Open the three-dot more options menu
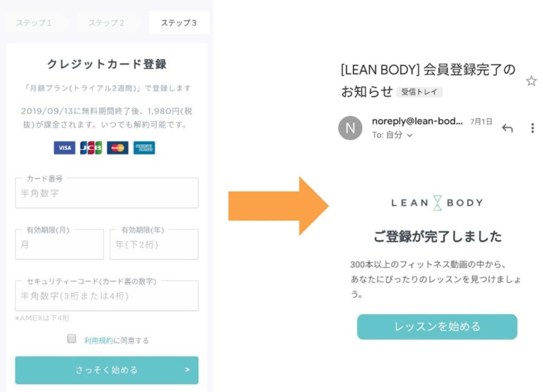 coord(532,128)
